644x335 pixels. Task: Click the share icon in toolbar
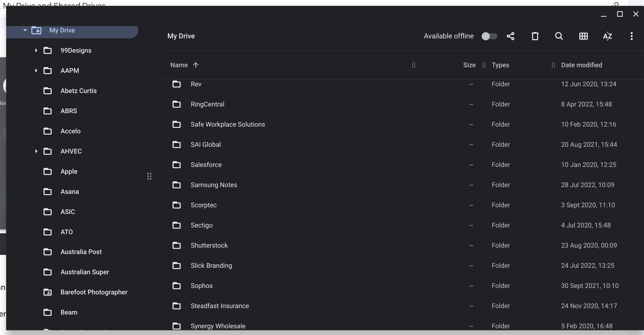click(x=510, y=36)
